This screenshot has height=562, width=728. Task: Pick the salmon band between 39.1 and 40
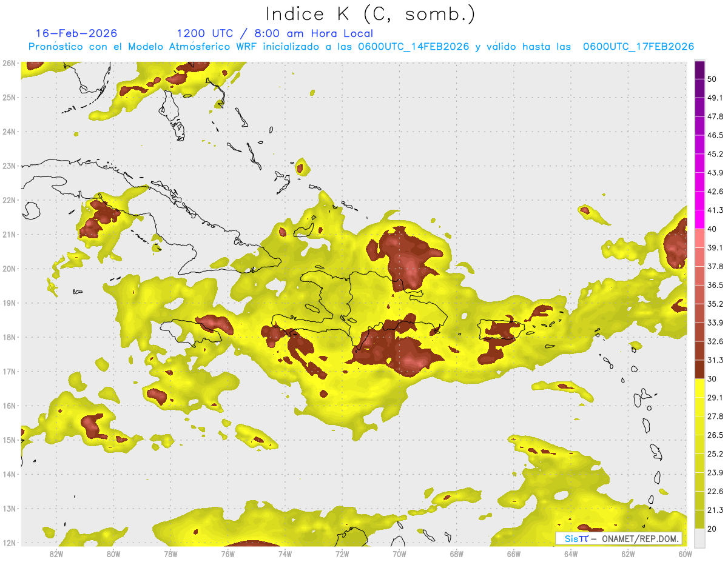click(699, 238)
